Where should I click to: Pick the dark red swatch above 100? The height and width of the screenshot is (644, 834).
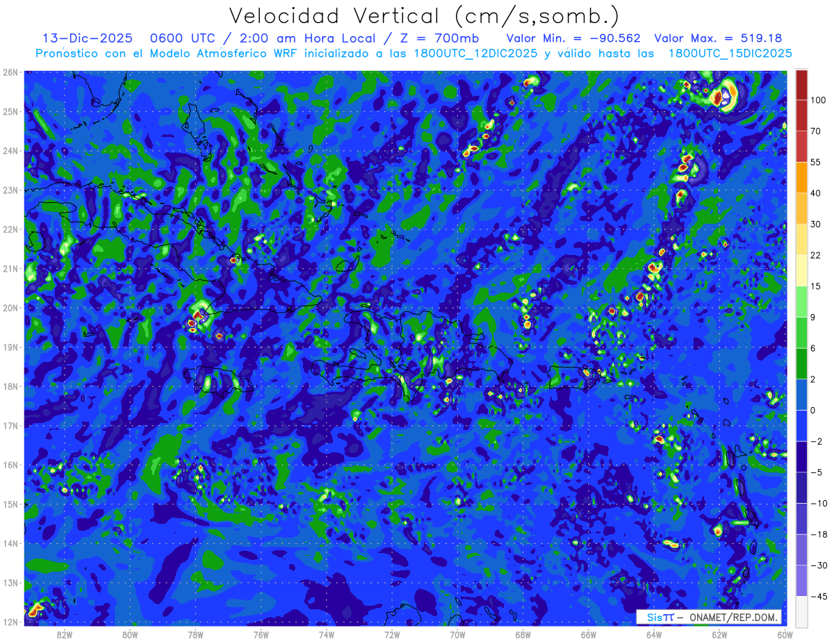pyautogui.click(x=801, y=85)
